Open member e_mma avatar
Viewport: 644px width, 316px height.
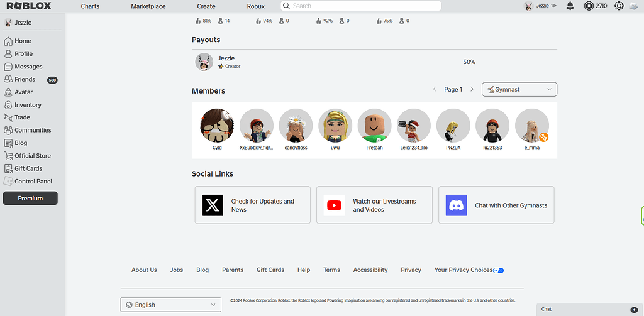coord(532,125)
